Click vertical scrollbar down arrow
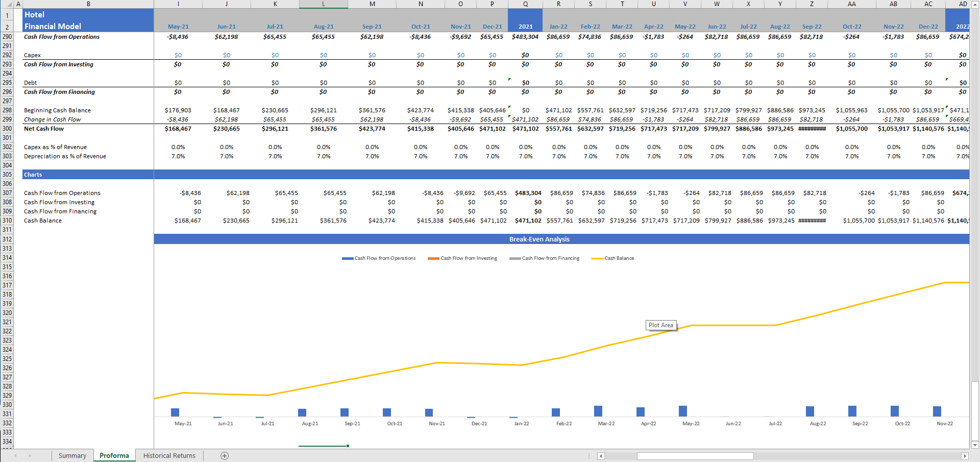Image resolution: width=980 pixels, height=462 pixels. [x=975, y=445]
